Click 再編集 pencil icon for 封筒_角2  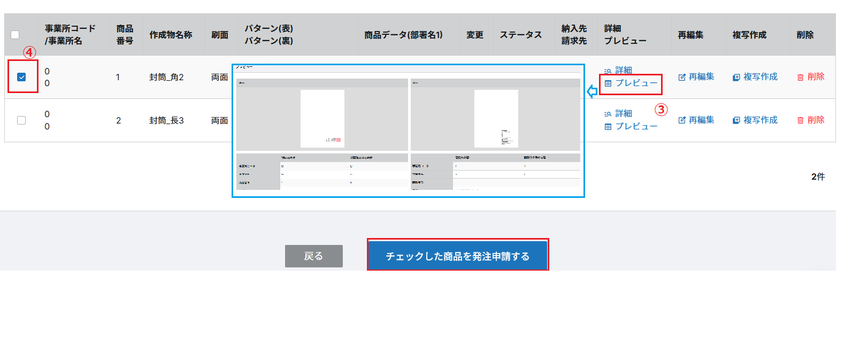coord(682,77)
